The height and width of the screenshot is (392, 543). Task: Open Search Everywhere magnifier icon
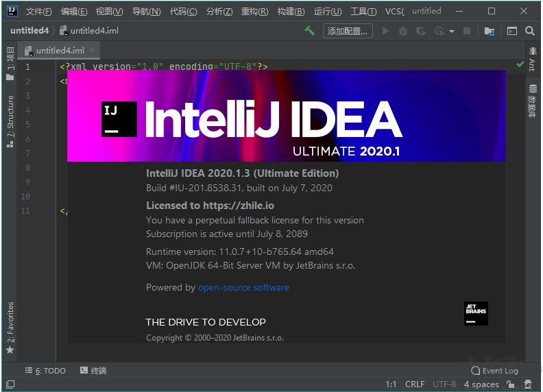tap(530, 31)
